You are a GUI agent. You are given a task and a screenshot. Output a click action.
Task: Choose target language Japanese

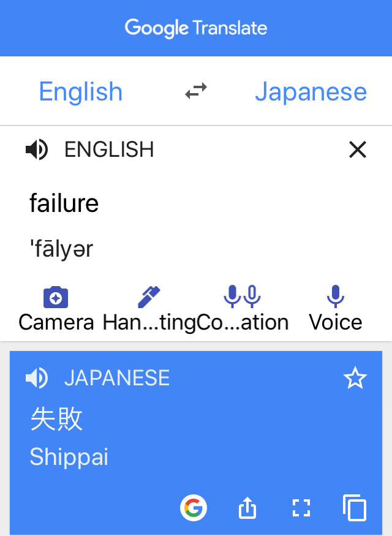(311, 92)
